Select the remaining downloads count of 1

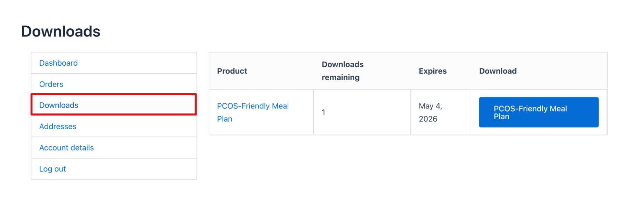(x=323, y=112)
